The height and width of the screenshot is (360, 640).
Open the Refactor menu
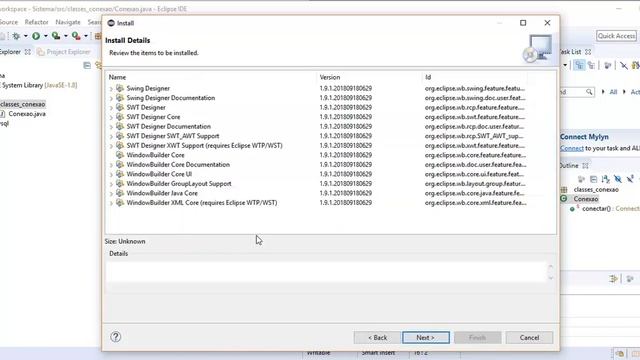tap(36, 22)
